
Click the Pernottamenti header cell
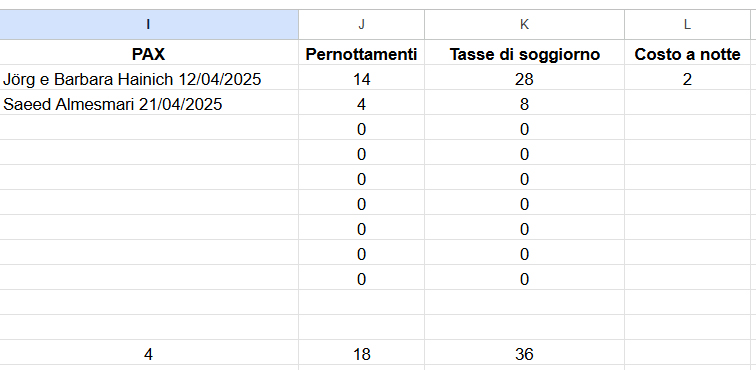point(362,54)
